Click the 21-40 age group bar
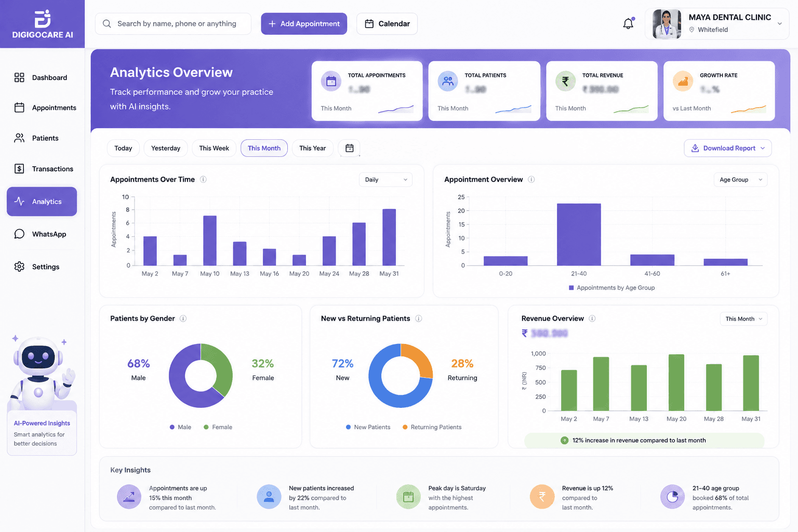798x532 pixels. pos(579,234)
